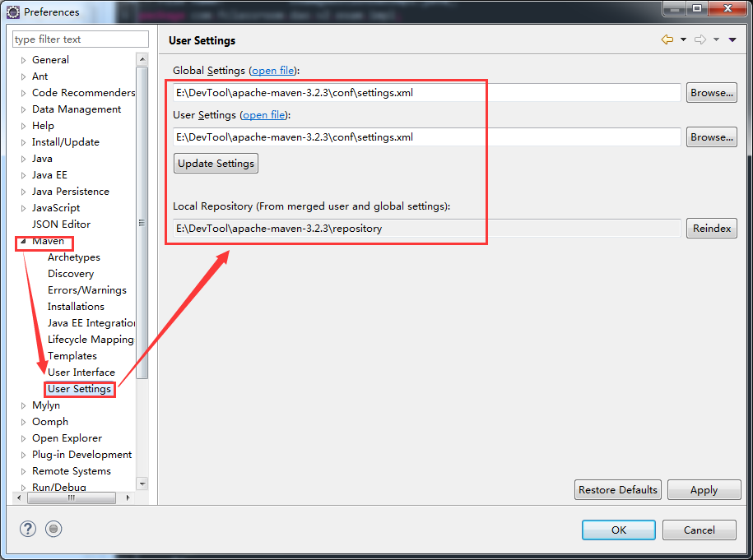Click the record preferences circular icon
Screen dimensions: 753x560
click(x=53, y=529)
